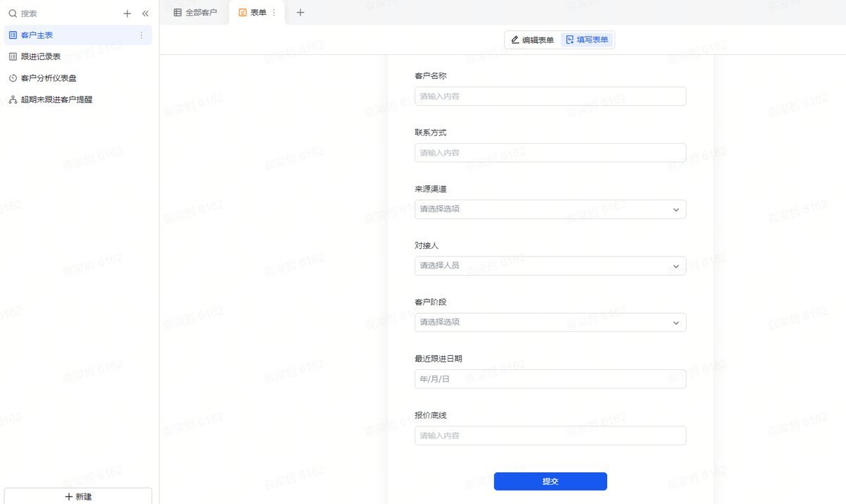
Task: Open the 来源渠道 select box
Action: [x=550, y=209]
